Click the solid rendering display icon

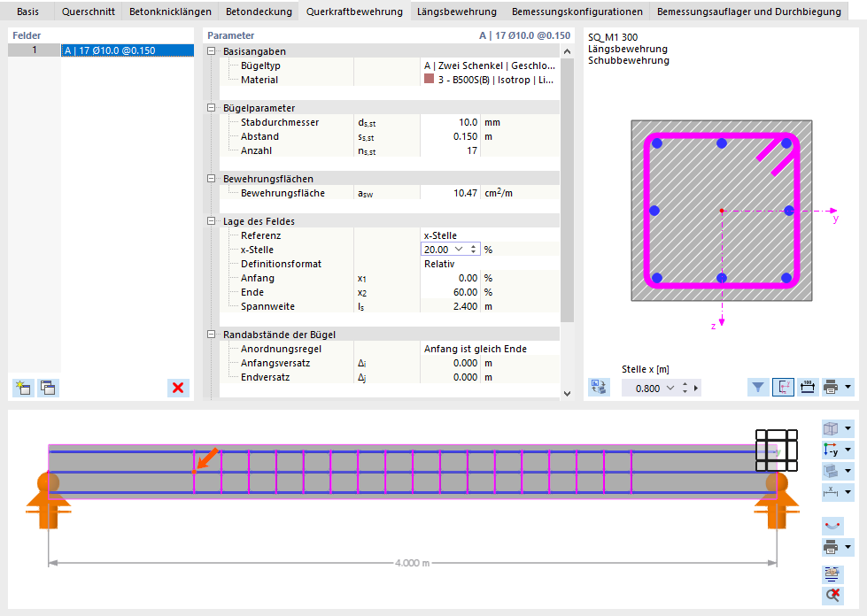tap(831, 471)
